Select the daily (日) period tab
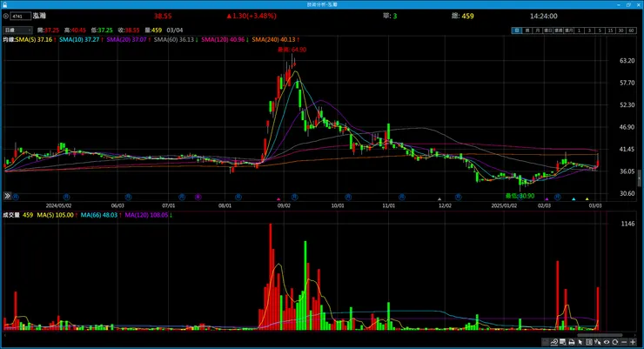 coord(517,30)
